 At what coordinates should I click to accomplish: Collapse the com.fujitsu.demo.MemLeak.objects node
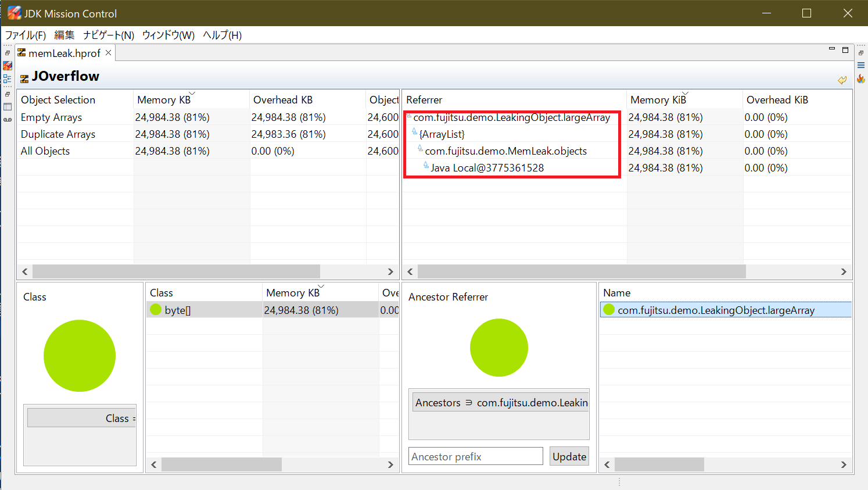click(421, 149)
